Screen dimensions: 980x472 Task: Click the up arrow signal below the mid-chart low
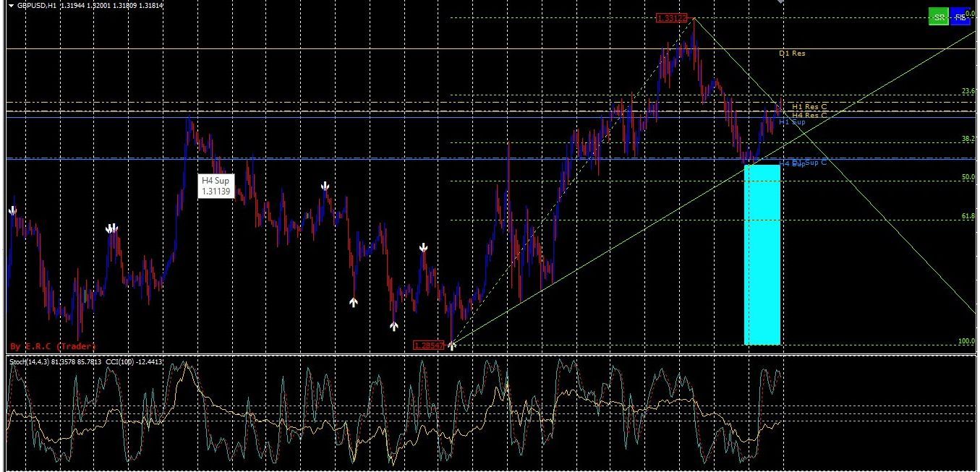354,301
